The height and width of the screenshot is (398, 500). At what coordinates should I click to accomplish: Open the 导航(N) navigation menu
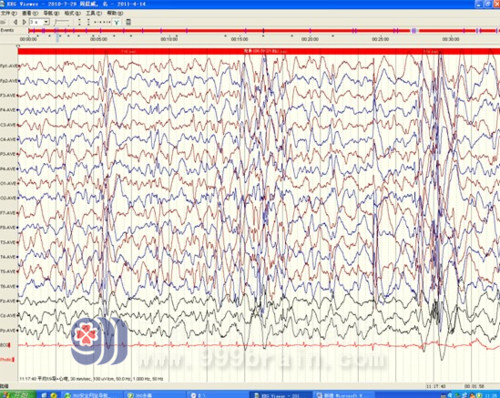[51, 13]
